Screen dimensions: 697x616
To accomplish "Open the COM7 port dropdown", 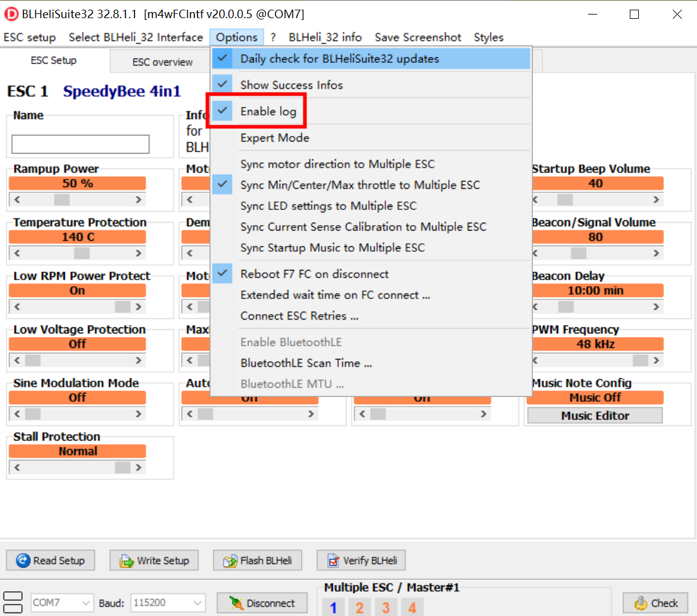I will (x=62, y=603).
